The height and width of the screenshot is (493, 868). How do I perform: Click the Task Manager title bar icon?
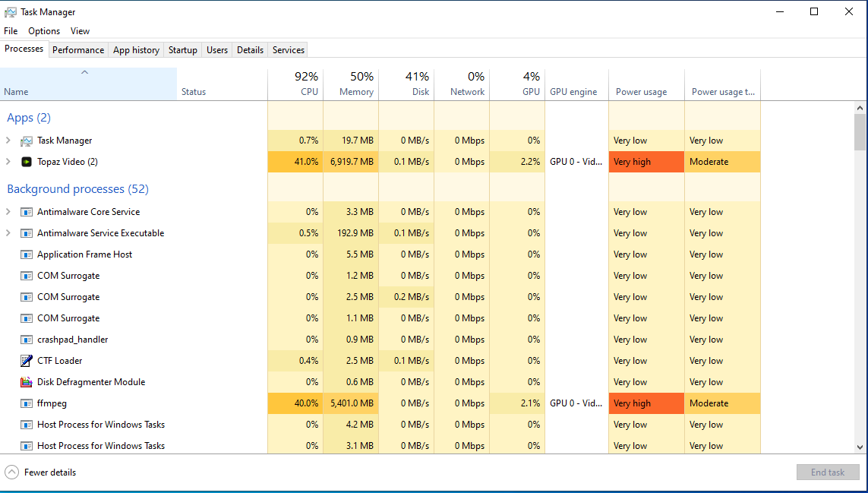click(11, 12)
